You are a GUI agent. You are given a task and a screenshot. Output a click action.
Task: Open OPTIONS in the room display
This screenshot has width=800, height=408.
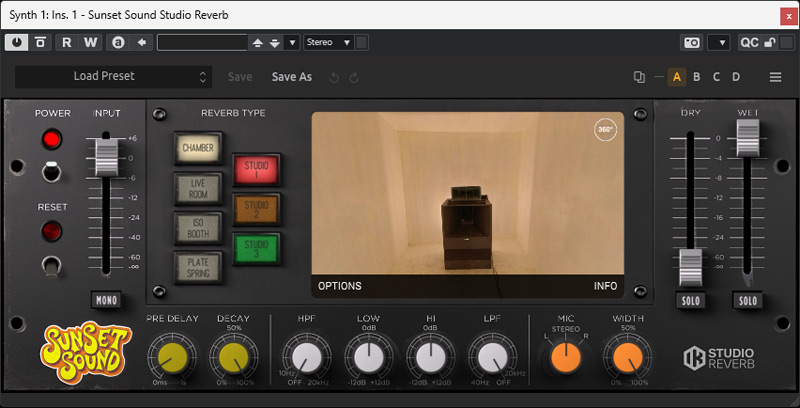click(x=340, y=286)
